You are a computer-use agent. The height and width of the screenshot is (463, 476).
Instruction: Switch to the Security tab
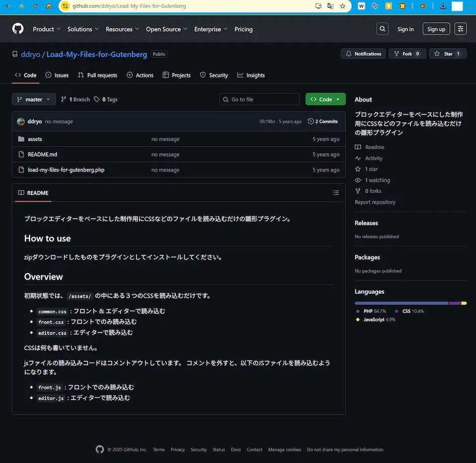tap(214, 75)
